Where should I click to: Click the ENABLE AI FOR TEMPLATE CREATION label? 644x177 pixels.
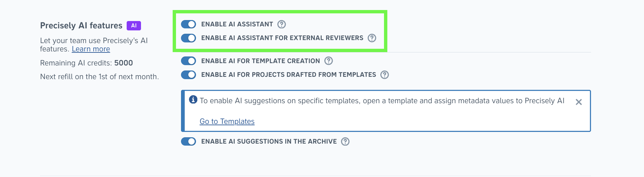(260, 61)
